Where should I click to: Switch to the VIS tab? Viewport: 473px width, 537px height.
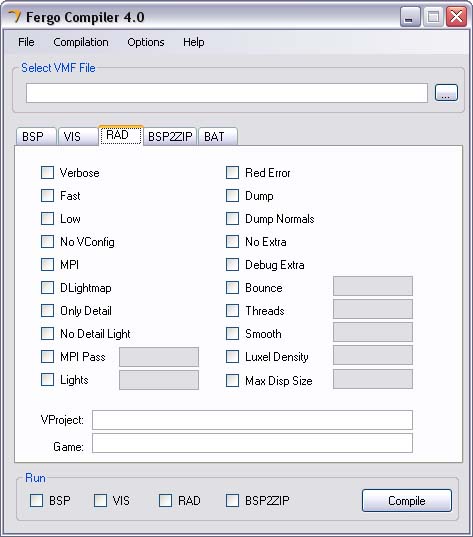pyautogui.click(x=77, y=137)
